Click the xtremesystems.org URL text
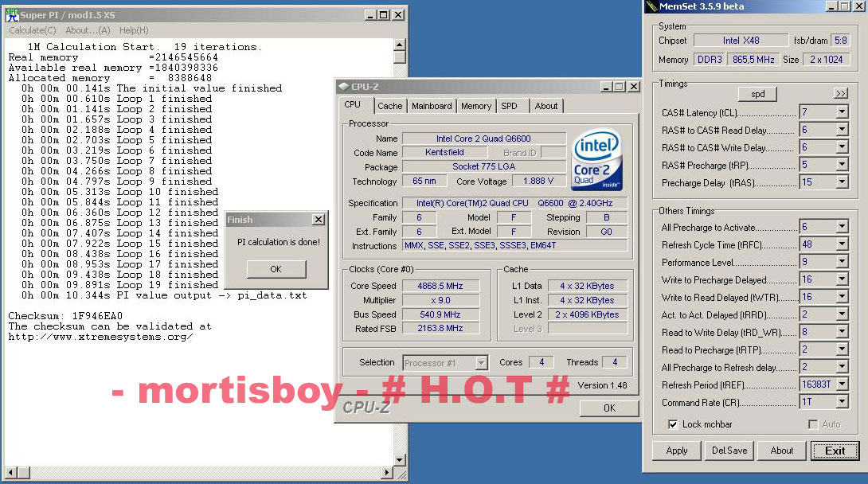868x484 pixels. (x=101, y=337)
